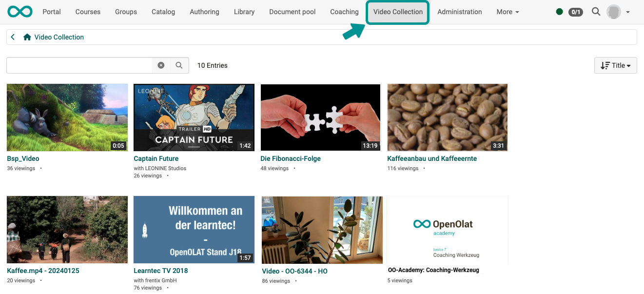Click the search field magnifier button
Screen dimensions: 644x294
pos(179,65)
